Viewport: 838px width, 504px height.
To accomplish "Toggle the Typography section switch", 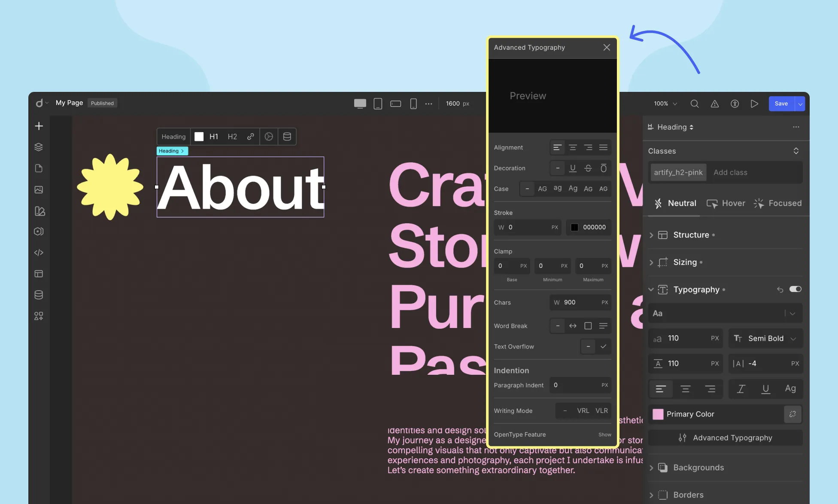I will pyautogui.click(x=795, y=289).
